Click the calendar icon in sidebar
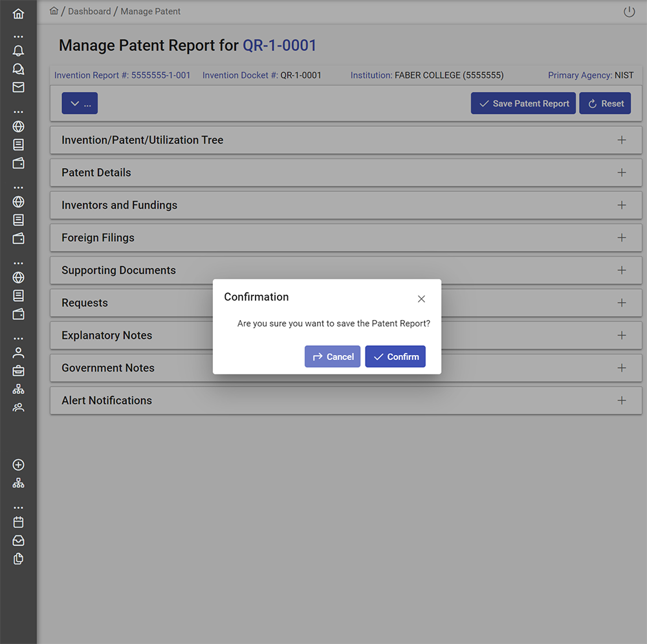 (x=18, y=522)
